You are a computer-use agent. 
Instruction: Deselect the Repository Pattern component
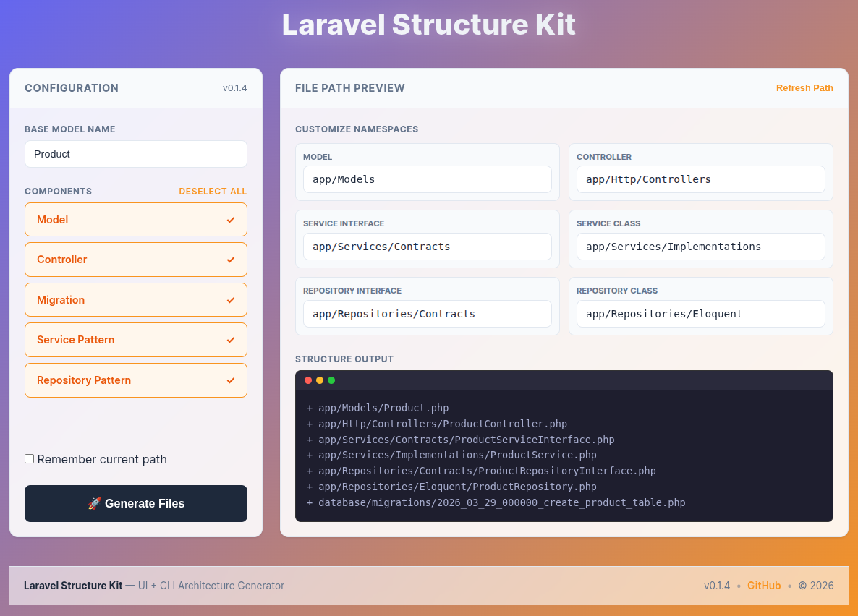(135, 380)
